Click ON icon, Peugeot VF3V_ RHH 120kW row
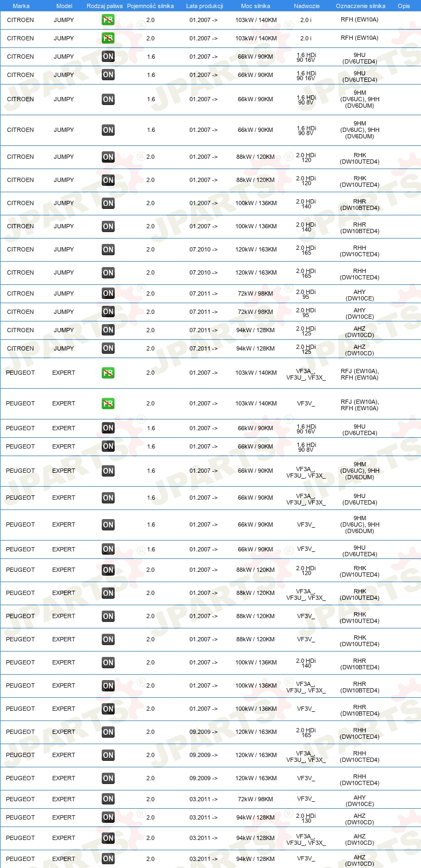Viewport: 421px width, 868px height. coord(108,778)
